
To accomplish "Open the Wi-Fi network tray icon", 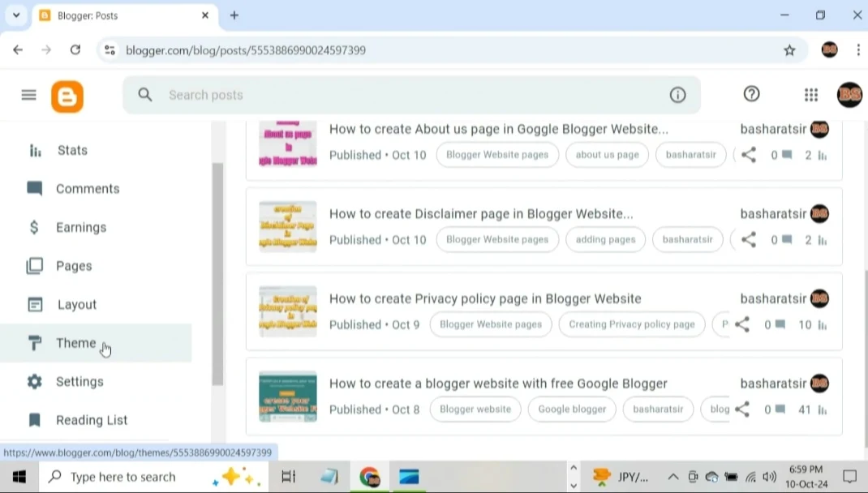I will pyautogui.click(x=750, y=477).
